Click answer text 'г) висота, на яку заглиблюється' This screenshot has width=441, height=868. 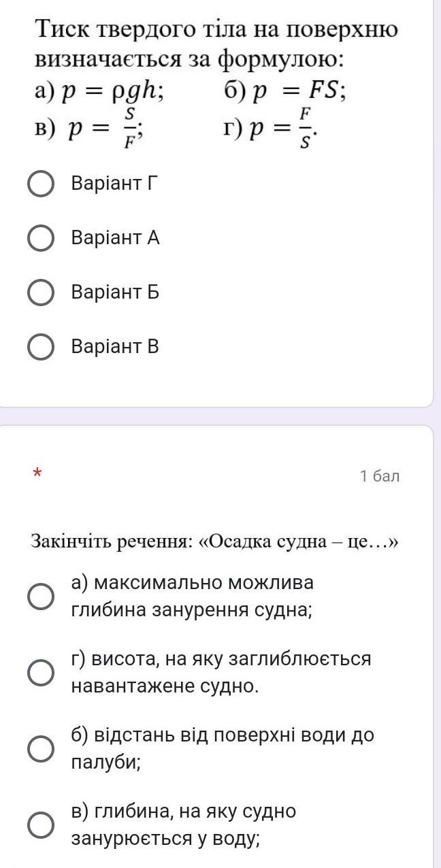(221, 673)
